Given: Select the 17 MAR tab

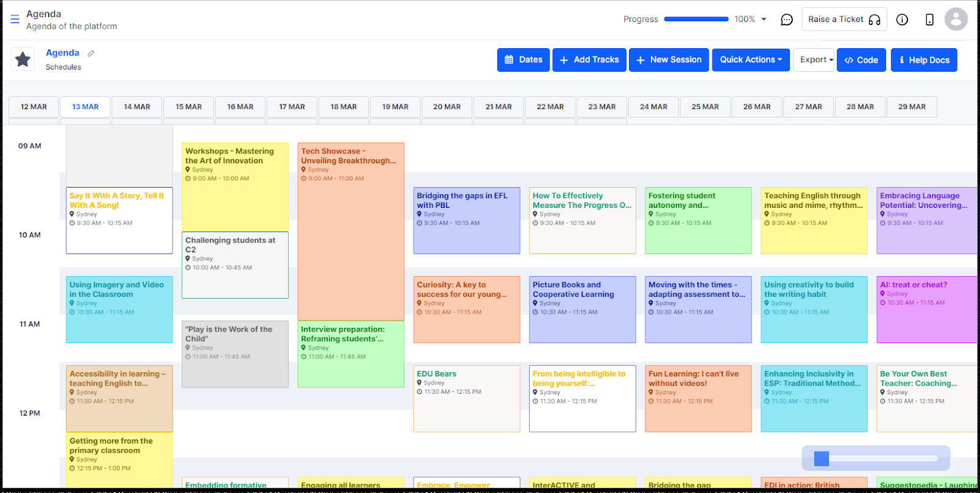Looking at the screenshot, I should coord(292,107).
